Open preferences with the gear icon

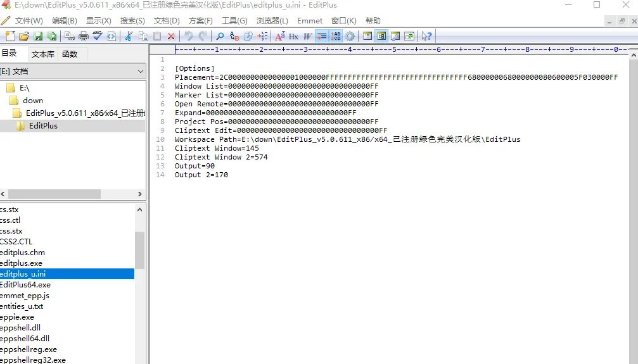coord(350,37)
